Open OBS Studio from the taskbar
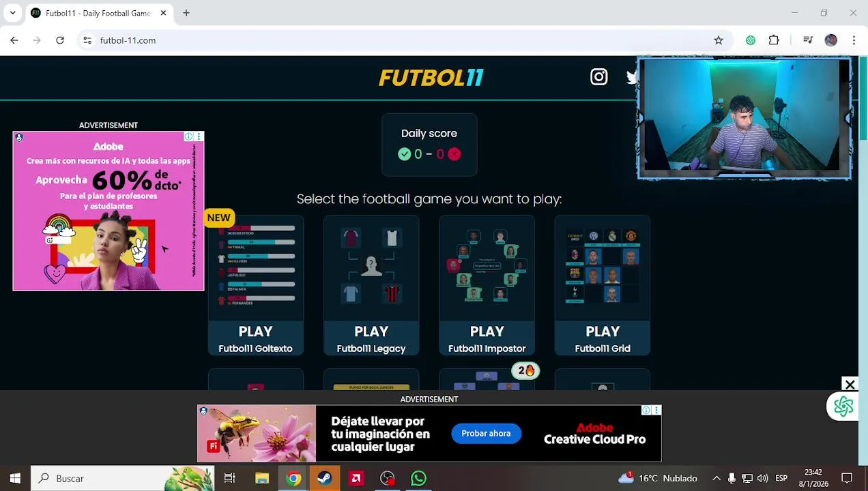 [388, 479]
